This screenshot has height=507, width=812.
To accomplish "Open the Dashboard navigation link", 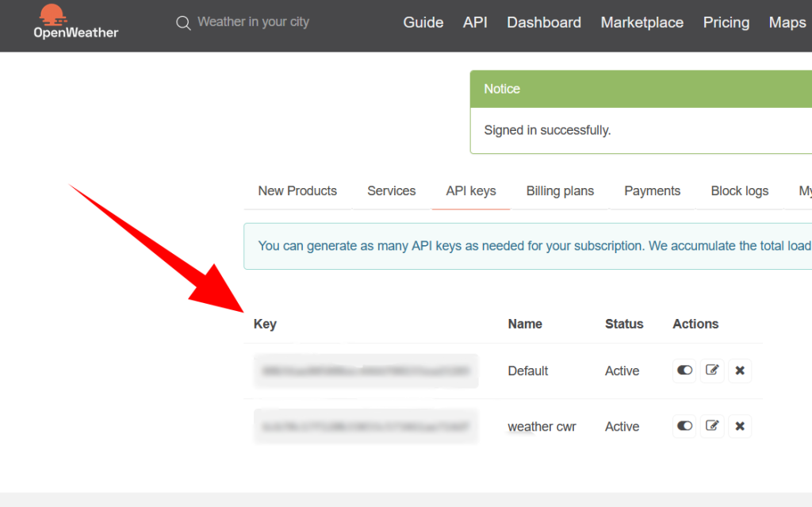I will tap(544, 23).
